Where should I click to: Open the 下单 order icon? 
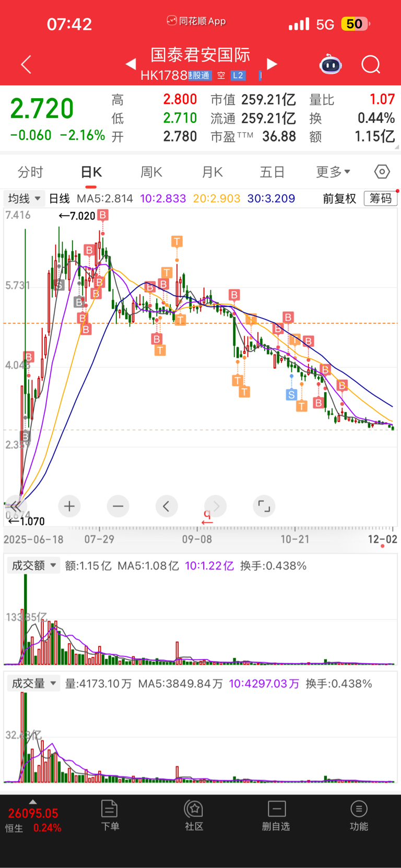[110, 815]
